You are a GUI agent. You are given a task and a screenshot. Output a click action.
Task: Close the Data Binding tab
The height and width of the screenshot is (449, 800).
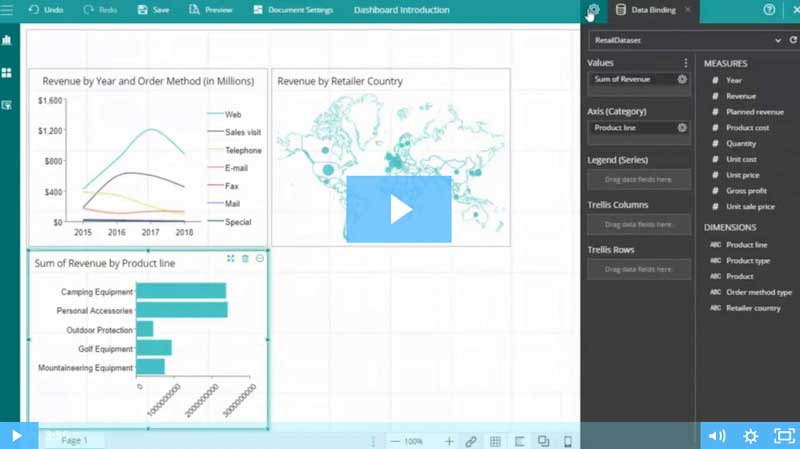[688, 10]
